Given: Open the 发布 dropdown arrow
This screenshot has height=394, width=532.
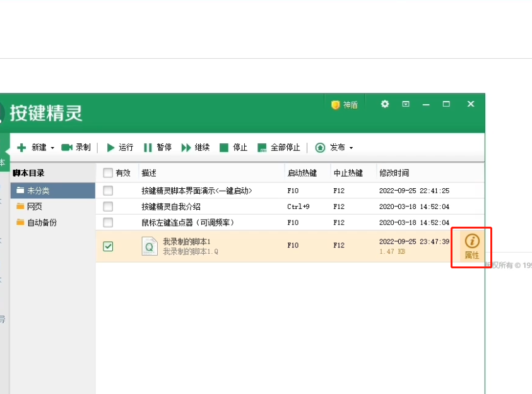Looking at the screenshot, I should click(351, 148).
